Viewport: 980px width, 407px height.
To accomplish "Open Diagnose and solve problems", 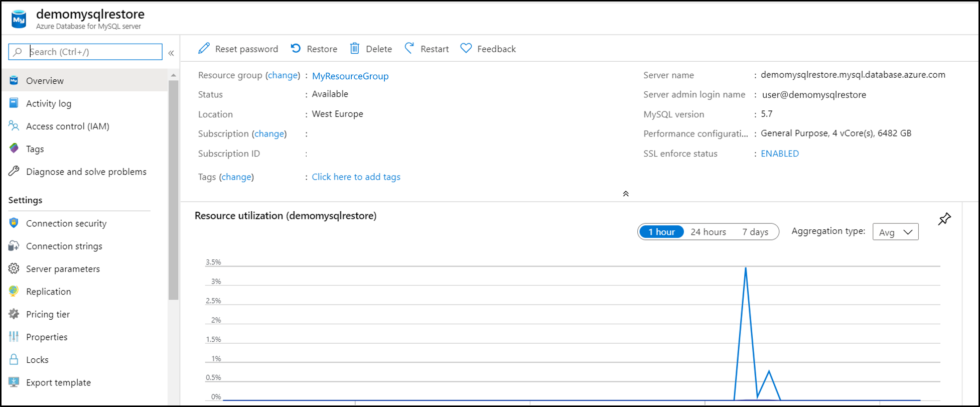I will (x=85, y=172).
